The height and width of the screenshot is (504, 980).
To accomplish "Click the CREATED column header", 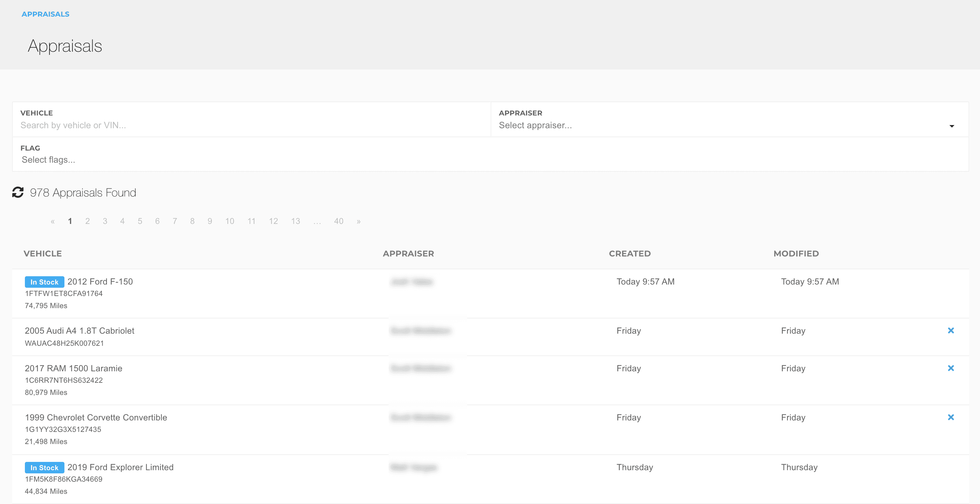I will coord(630,254).
